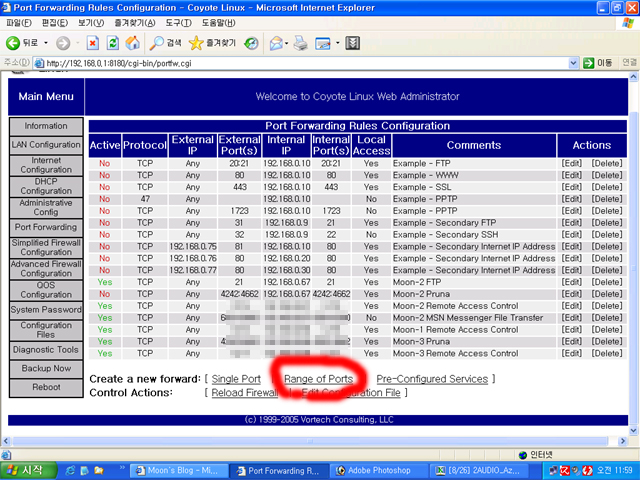
Task: Open the History icon
Action: point(251,43)
